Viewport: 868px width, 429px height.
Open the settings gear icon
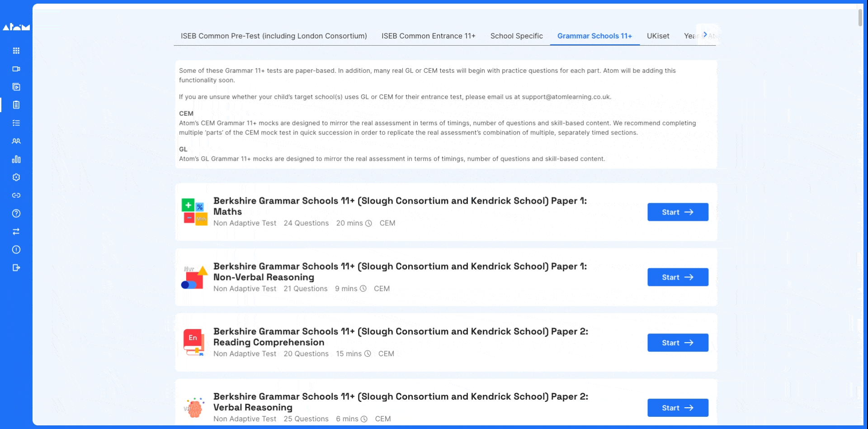(16, 177)
